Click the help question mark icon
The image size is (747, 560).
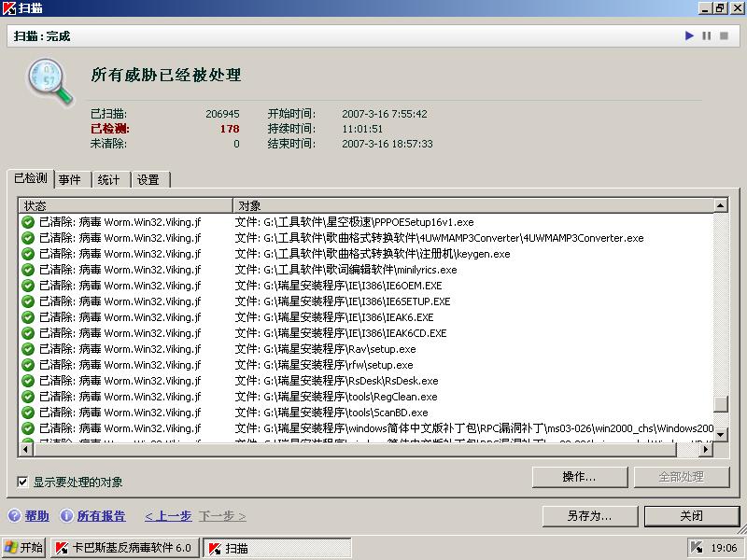(x=15, y=516)
